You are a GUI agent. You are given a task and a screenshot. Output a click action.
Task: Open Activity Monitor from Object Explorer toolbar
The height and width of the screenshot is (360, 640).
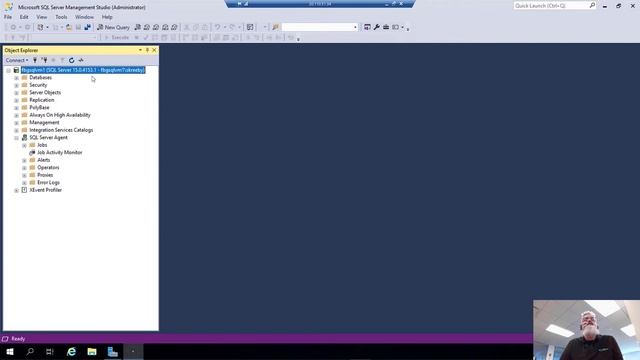(x=81, y=60)
